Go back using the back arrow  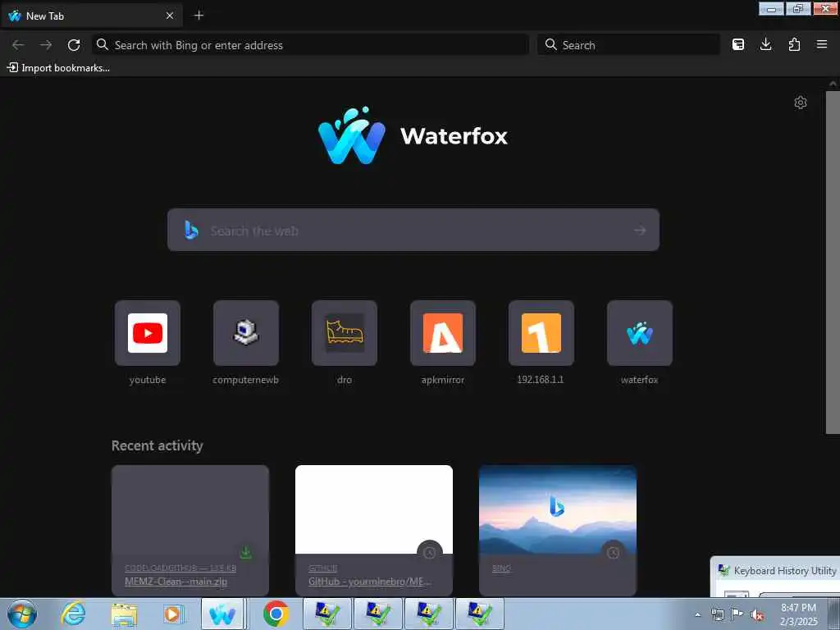pos(18,45)
